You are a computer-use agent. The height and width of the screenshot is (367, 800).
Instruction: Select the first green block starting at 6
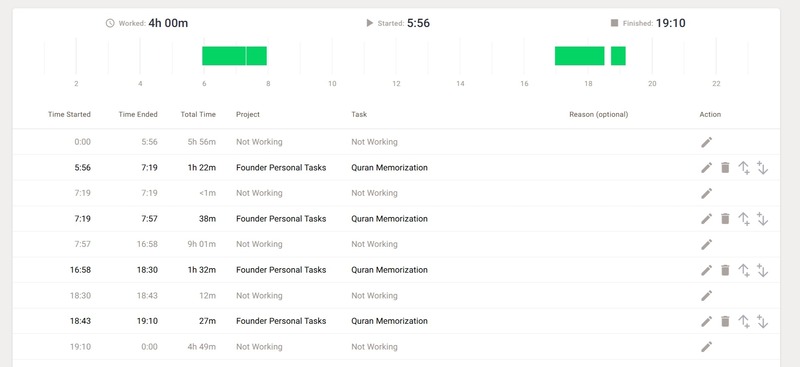point(224,56)
